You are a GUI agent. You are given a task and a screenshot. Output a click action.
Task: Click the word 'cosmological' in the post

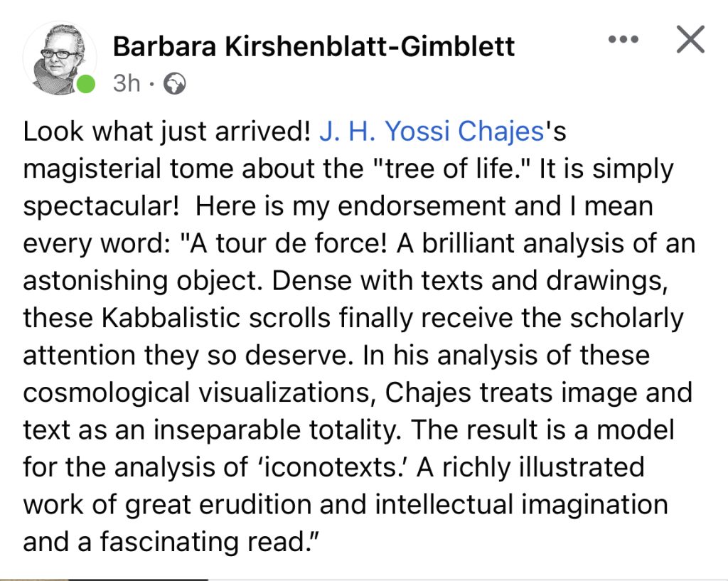(107, 393)
